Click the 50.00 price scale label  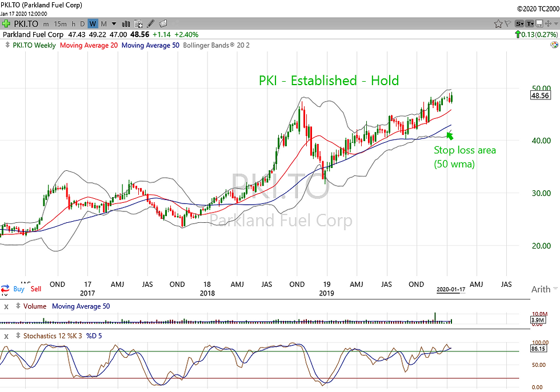click(x=541, y=88)
